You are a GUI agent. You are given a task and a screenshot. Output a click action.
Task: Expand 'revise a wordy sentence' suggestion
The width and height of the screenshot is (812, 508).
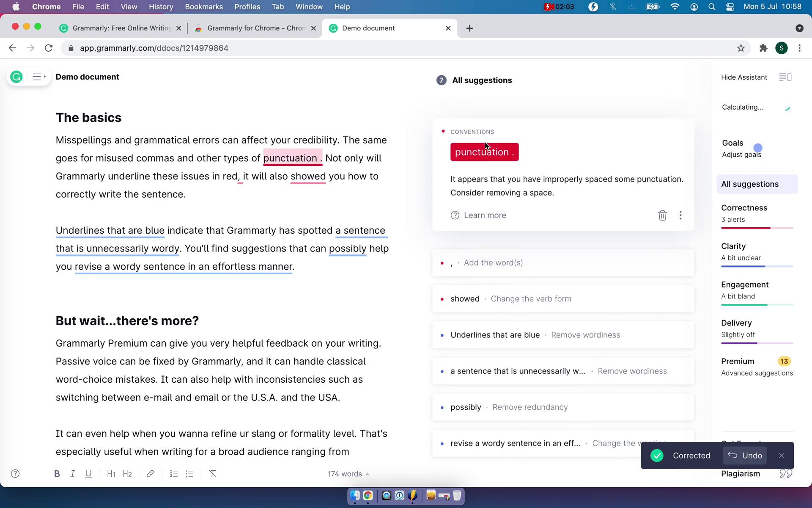(563, 443)
